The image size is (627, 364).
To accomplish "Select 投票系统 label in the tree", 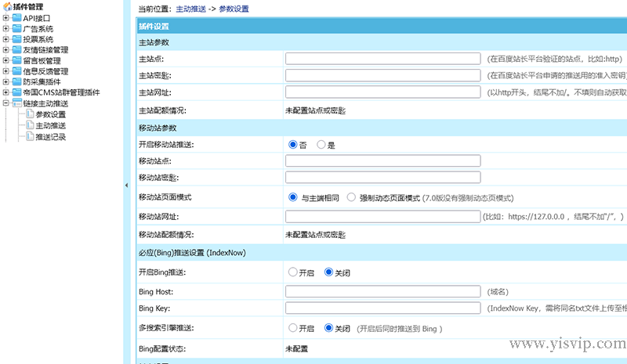I will pos(38,39).
